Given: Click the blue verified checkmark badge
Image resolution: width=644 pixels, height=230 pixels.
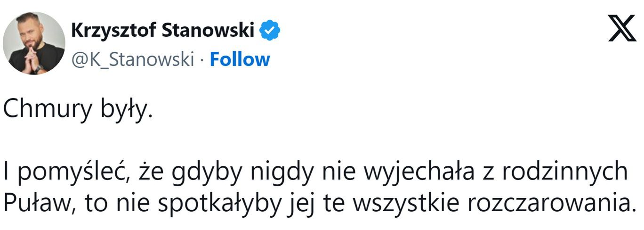Looking at the screenshot, I should [271, 31].
